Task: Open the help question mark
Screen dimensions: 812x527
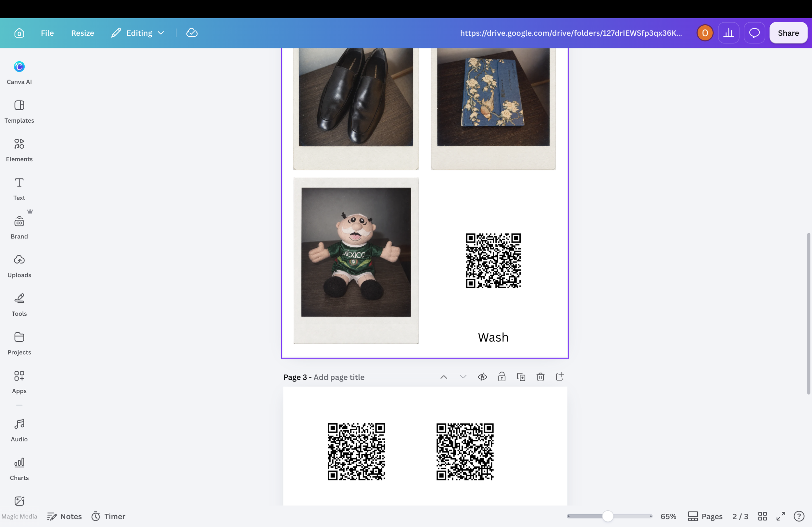Action: pyautogui.click(x=798, y=516)
